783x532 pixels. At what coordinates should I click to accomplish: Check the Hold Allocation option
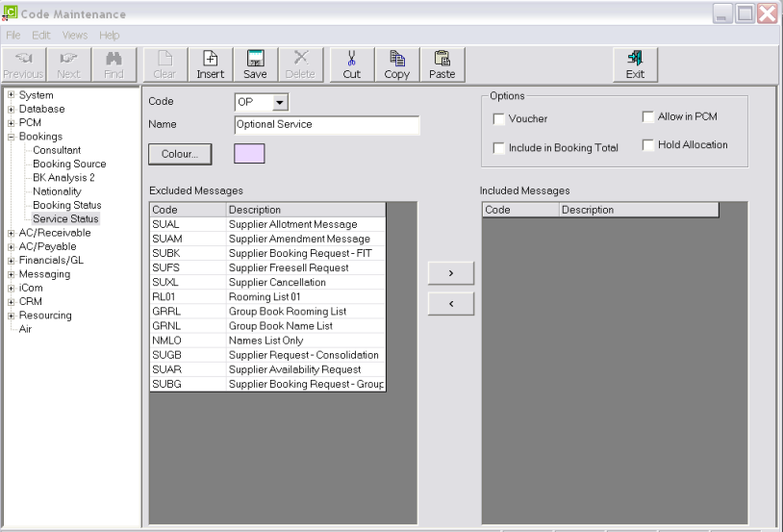647,145
